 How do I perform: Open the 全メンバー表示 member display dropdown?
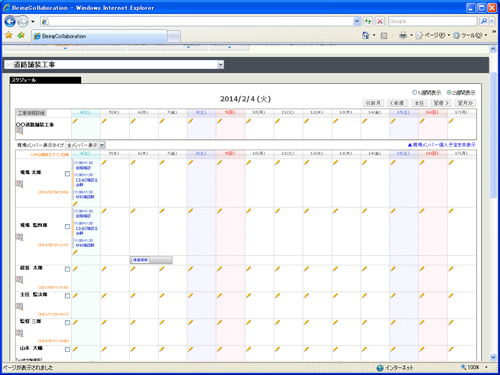[x=102, y=145]
